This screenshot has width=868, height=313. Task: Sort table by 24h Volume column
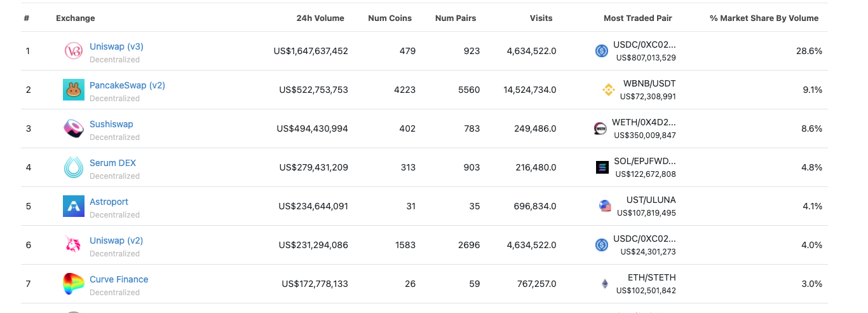320,18
